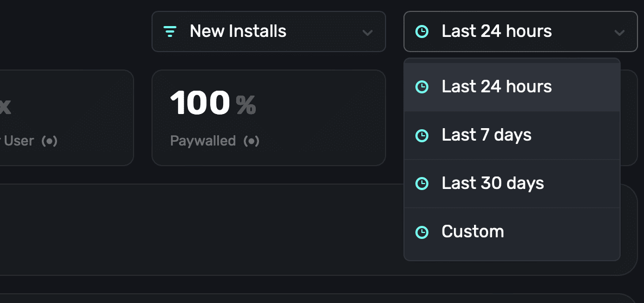Select Custom date range option
Viewport: 644px width, 303px height.
pos(472,232)
